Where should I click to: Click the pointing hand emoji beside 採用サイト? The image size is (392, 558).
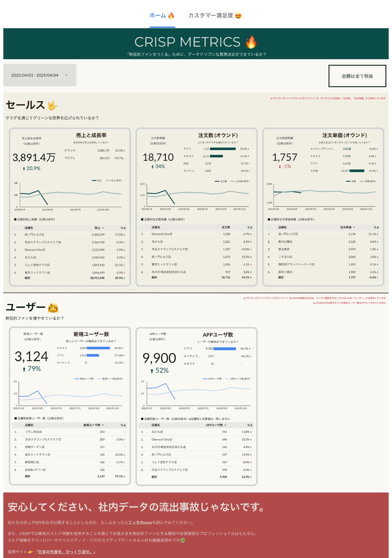[x=30, y=552]
